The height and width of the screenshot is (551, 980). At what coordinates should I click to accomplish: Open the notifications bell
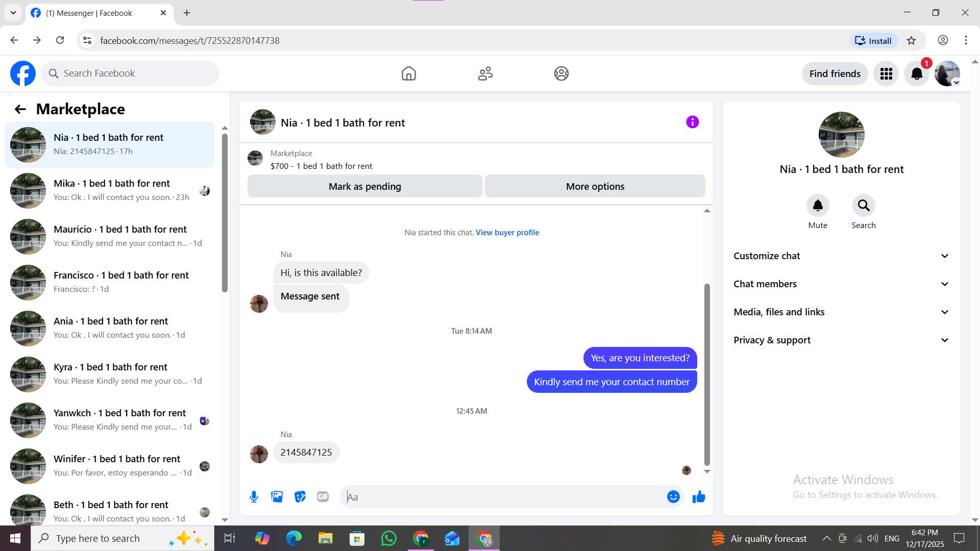917,74
